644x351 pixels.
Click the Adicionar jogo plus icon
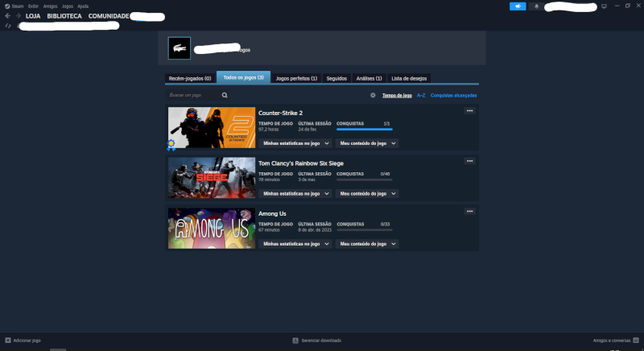(x=8, y=341)
